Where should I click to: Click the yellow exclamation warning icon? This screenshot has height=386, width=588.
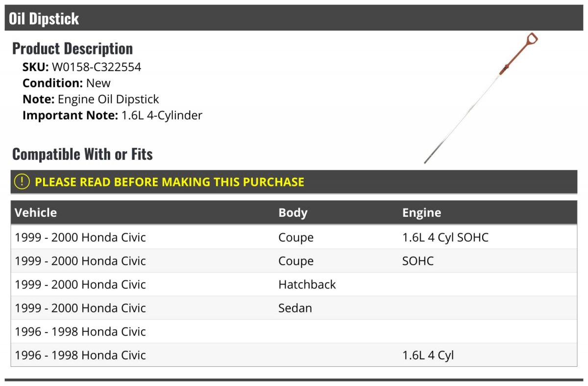click(x=22, y=182)
